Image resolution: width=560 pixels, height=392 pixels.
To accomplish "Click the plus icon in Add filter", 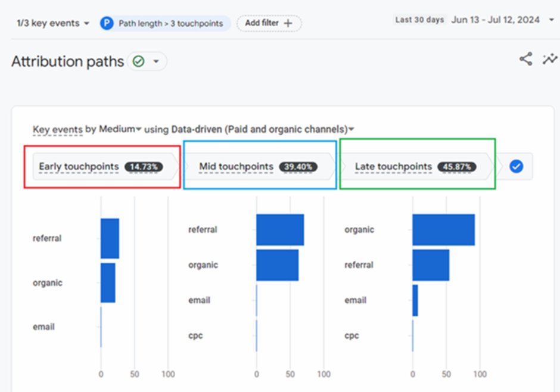I will pyautogui.click(x=288, y=23).
